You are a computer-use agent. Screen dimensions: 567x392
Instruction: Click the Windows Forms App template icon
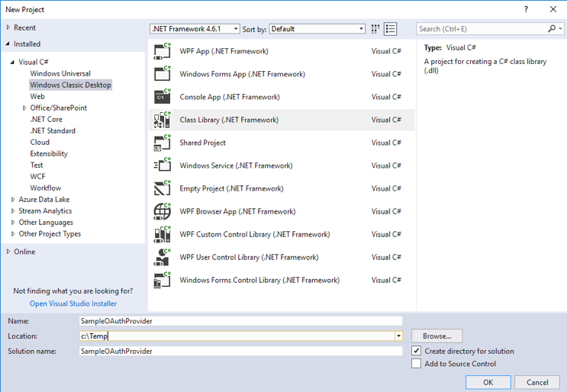[x=162, y=74]
